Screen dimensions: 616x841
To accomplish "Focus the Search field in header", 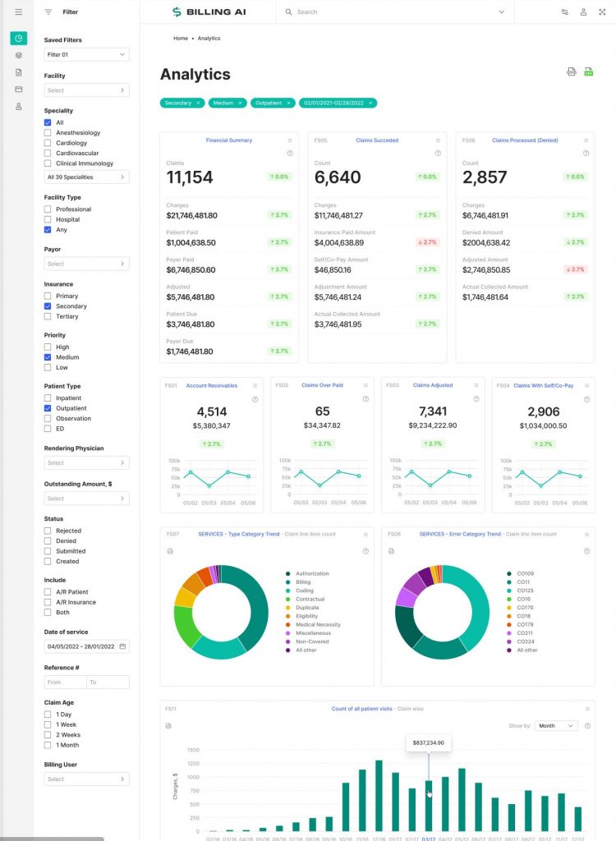I will (x=394, y=11).
